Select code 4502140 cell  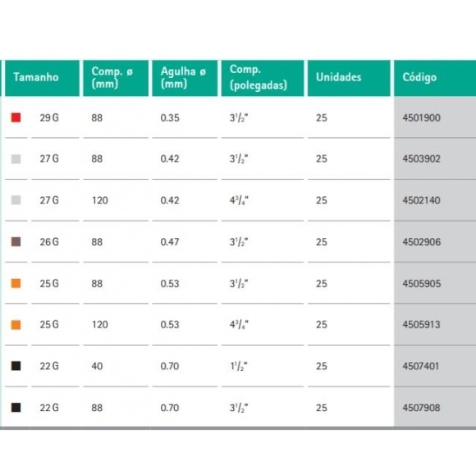tap(435, 200)
